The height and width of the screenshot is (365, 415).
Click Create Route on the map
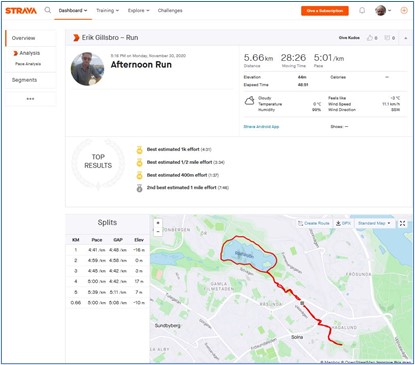(314, 223)
